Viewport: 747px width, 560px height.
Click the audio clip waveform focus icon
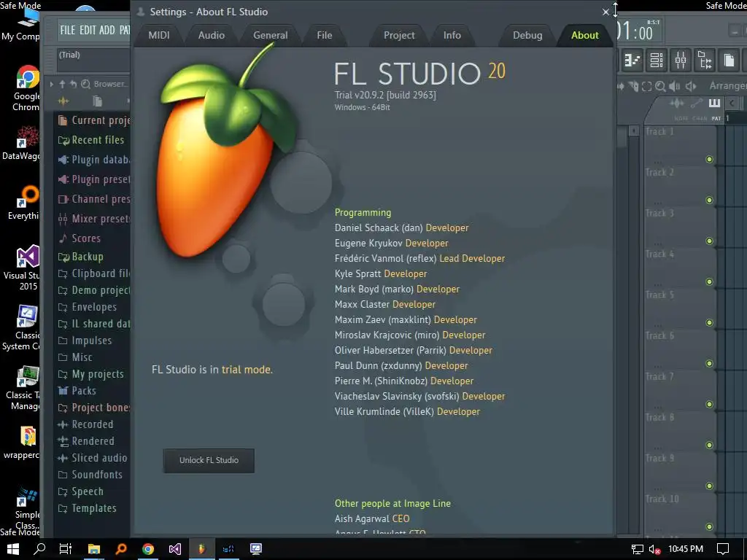coord(676,104)
